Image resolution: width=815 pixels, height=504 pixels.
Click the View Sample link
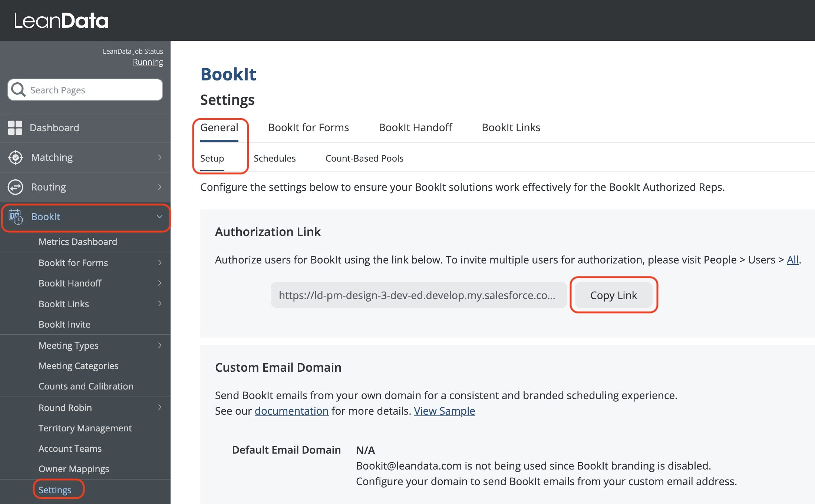point(444,411)
